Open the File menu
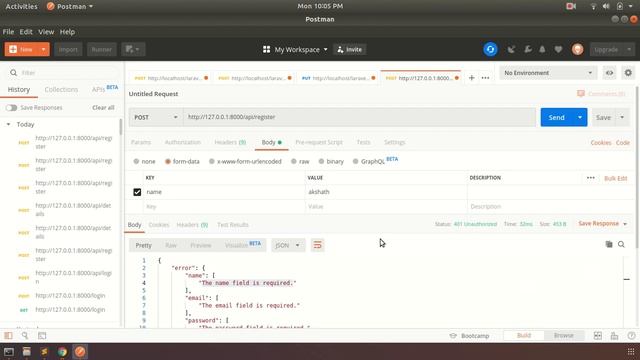Image resolution: width=640 pixels, height=360 pixels. (8, 31)
